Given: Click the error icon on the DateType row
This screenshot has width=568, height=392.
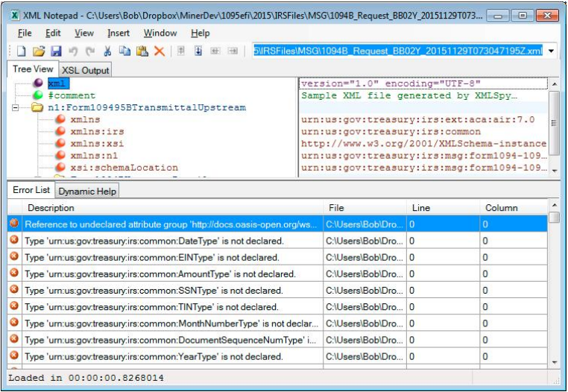Looking at the screenshot, I should (14, 239).
